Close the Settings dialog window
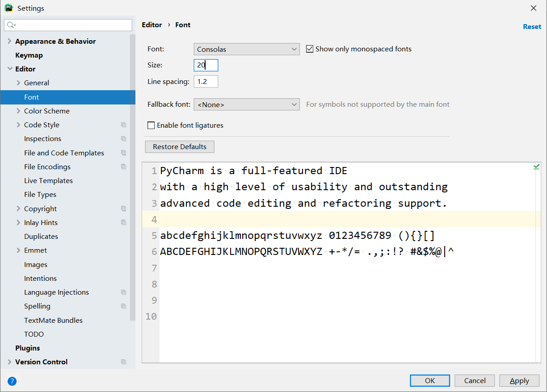The width and height of the screenshot is (547, 392). [534, 8]
